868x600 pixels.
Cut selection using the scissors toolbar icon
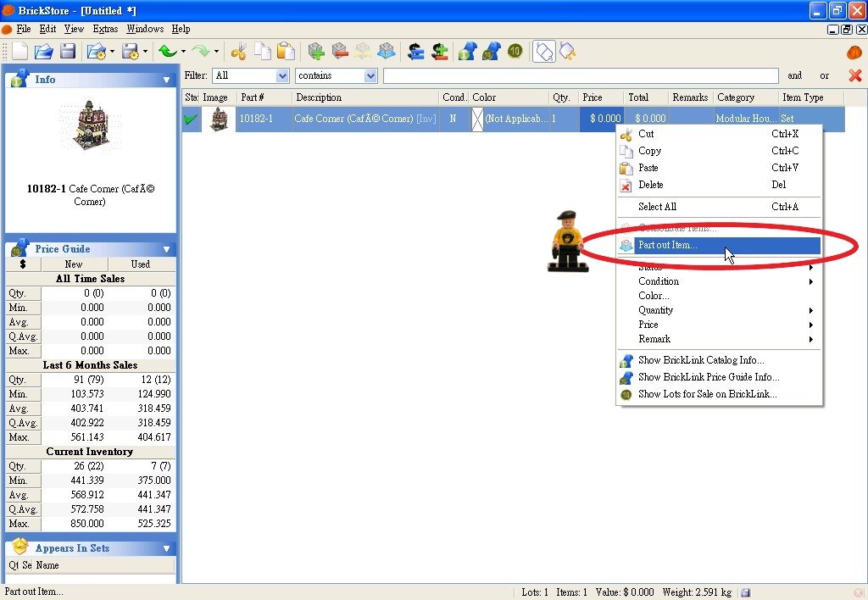tap(238, 52)
